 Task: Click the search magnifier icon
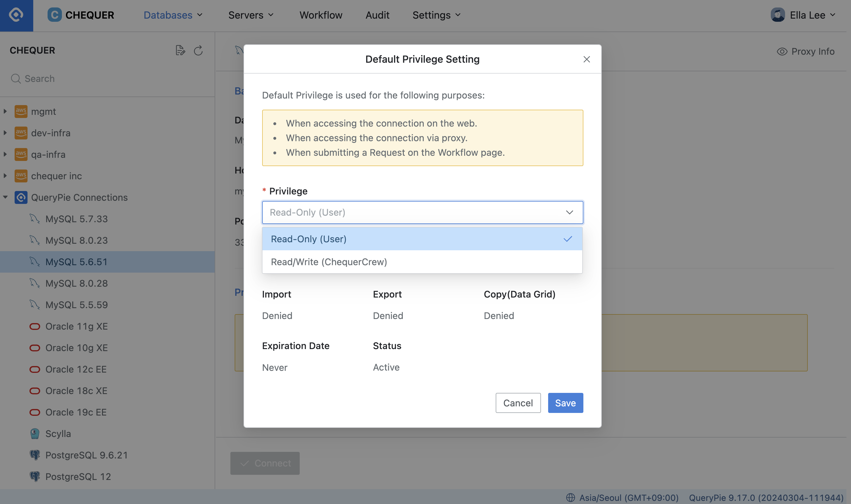point(16,79)
